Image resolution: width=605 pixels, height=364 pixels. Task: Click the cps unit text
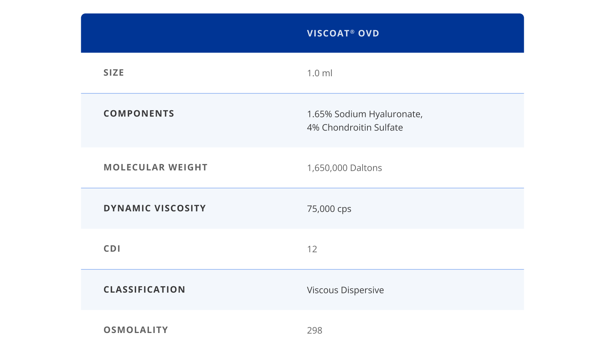point(344,209)
